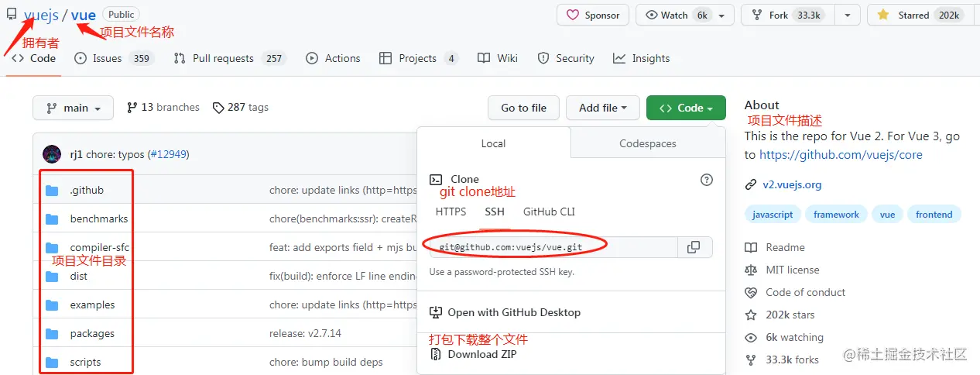This screenshot has width=980, height=375.
Task: Open the MIT license link
Action: point(782,270)
